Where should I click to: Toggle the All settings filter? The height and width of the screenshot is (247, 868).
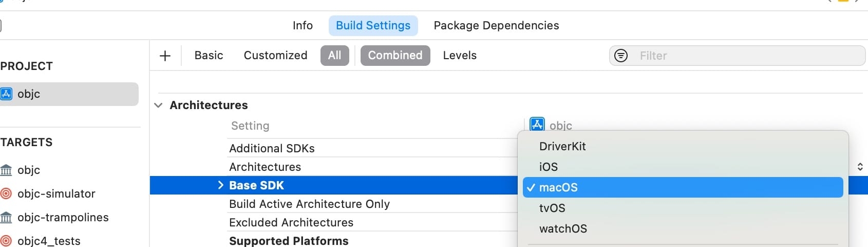click(x=335, y=56)
